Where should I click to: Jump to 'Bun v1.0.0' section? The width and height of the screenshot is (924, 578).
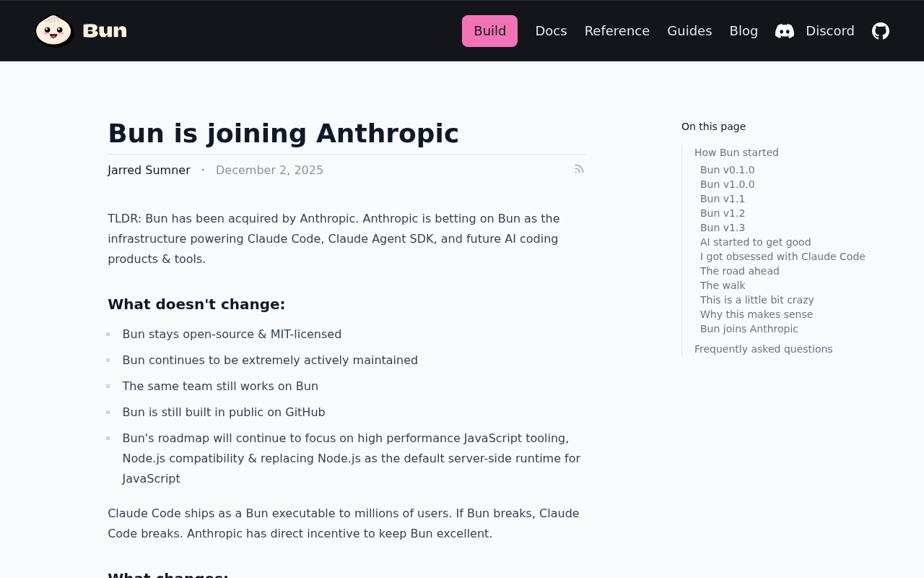tap(727, 184)
